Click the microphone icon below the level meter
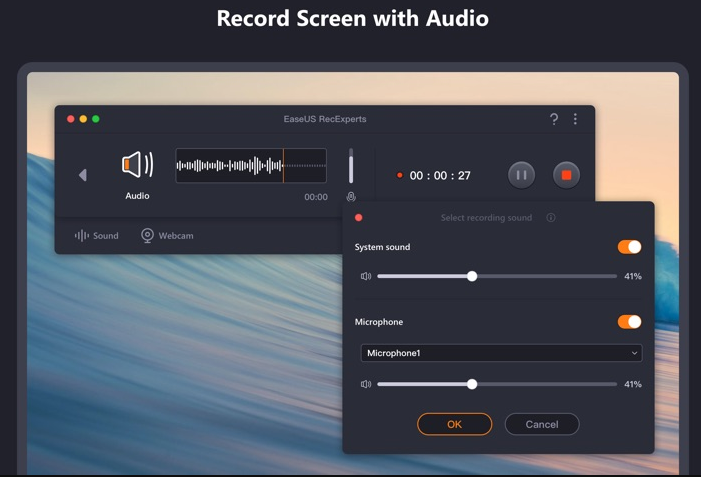 click(x=351, y=197)
